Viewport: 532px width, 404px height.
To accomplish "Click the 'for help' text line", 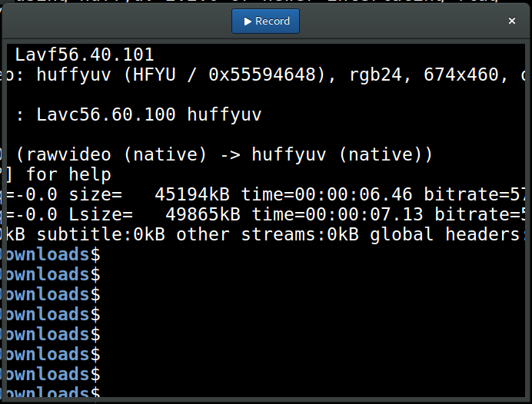I will coord(68,175).
